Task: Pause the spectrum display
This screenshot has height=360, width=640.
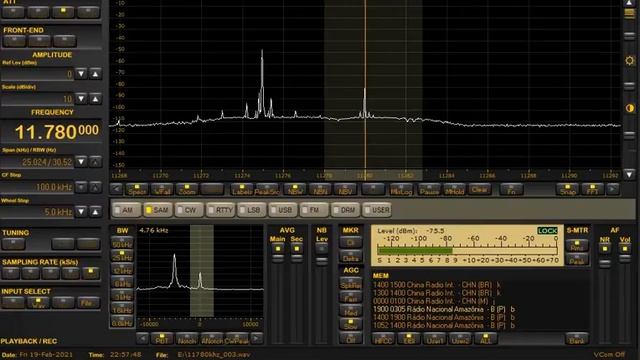Action: 429,189
